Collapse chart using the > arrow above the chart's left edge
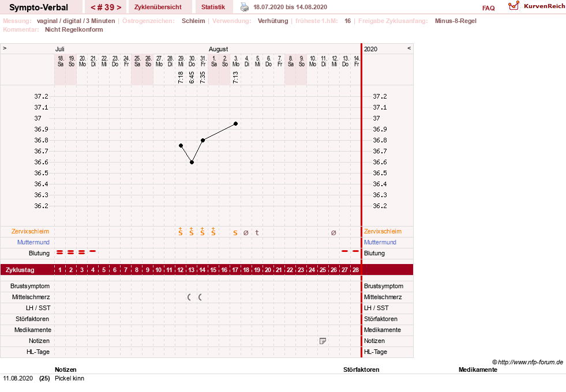Viewport: 566px width, 392px height. (5, 48)
